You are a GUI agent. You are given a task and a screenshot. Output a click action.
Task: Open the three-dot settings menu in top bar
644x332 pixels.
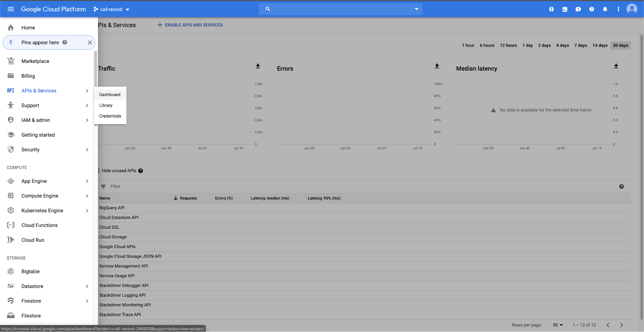click(618, 9)
